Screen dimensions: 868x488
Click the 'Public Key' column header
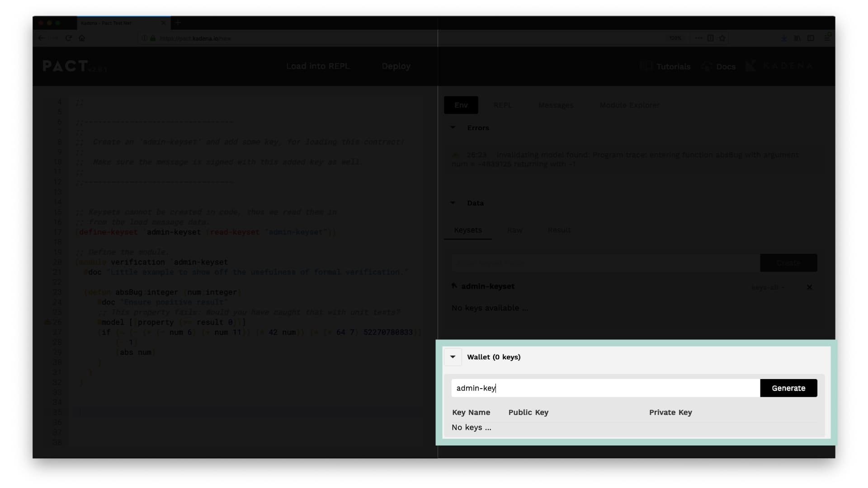[x=528, y=413]
